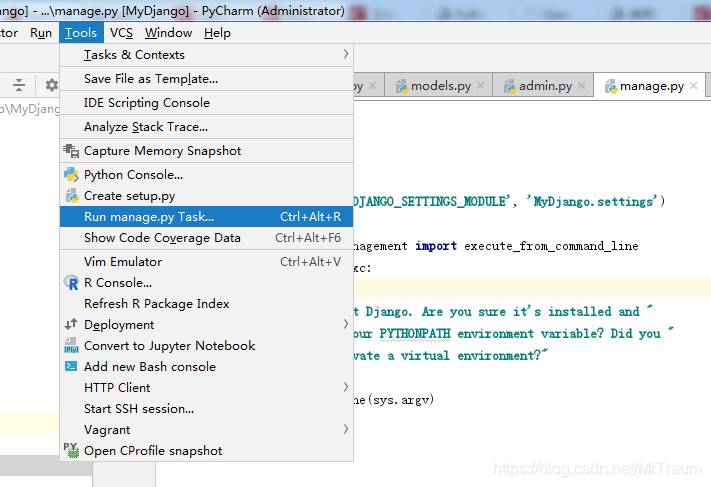The height and width of the screenshot is (487, 711).
Task: Select Refresh R Package Index
Action: click(206, 304)
